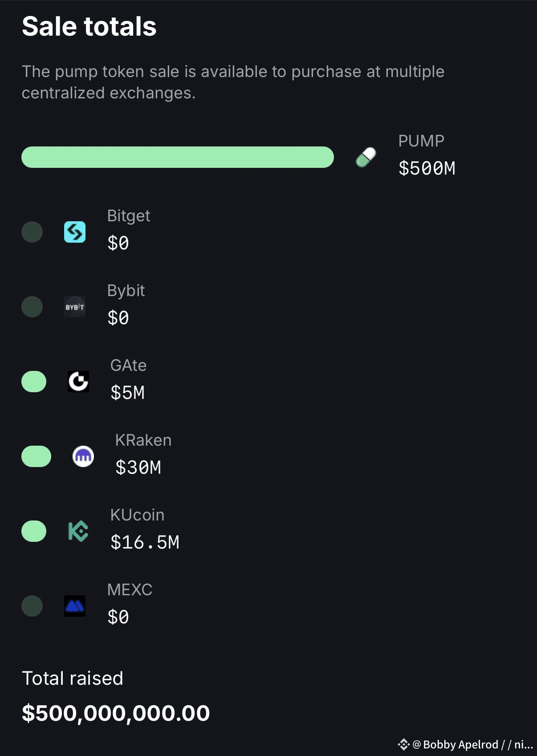537x756 pixels.
Task: Select the KUcoin $16.5M amount text
Action: 145,542
